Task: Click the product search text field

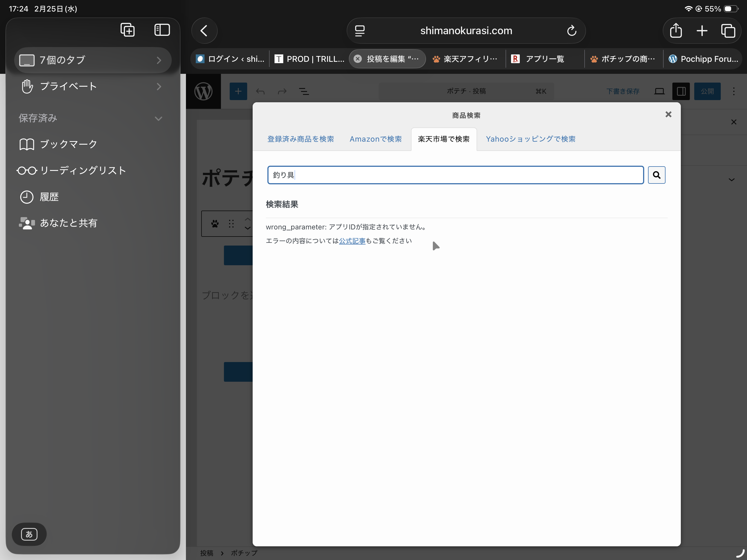Action: (x=455, y=175)
